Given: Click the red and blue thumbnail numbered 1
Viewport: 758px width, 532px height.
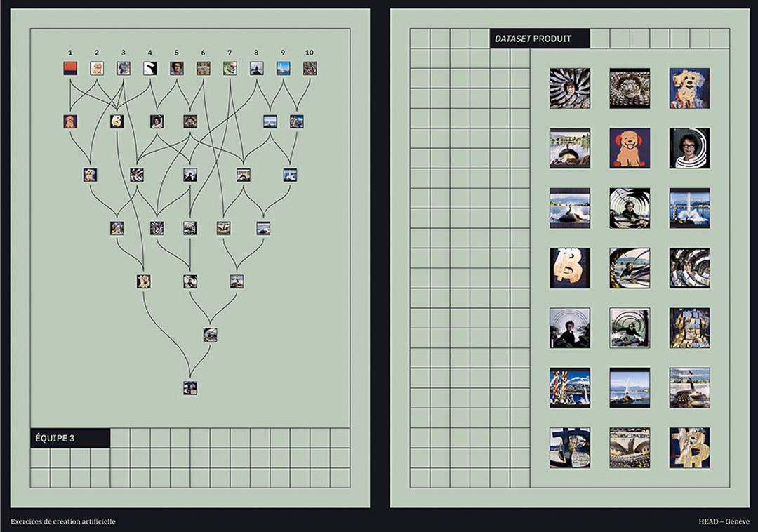Looking at the screenshot, I should [x=70, y=68].
